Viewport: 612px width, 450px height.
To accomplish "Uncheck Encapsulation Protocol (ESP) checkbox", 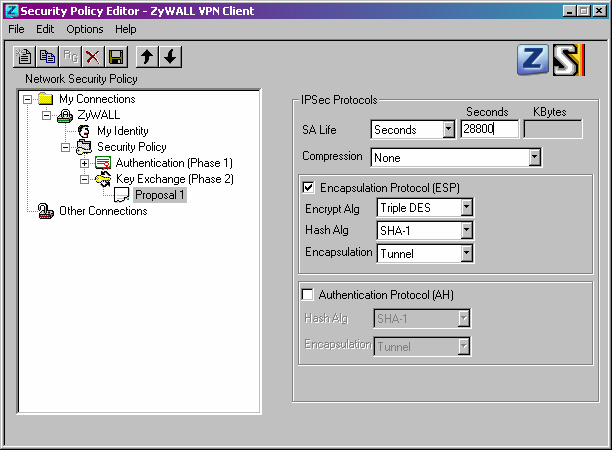I will (308, 187).
